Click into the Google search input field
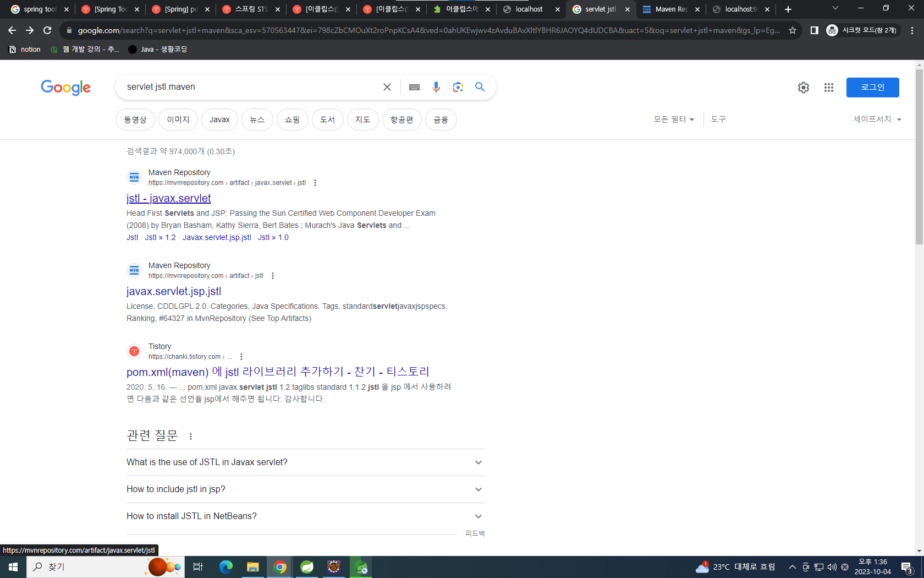The width and height of the screenshot is (924, 578). (x=250, y=87)
